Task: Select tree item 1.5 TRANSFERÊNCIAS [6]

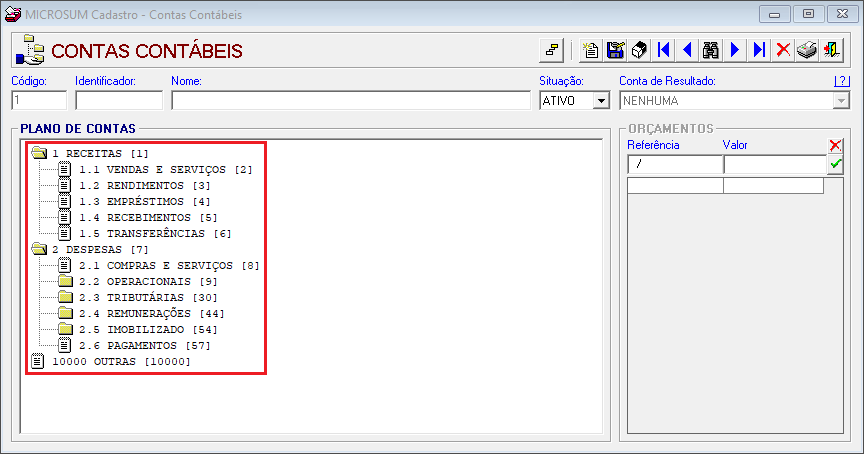Action: coord(155,234)
